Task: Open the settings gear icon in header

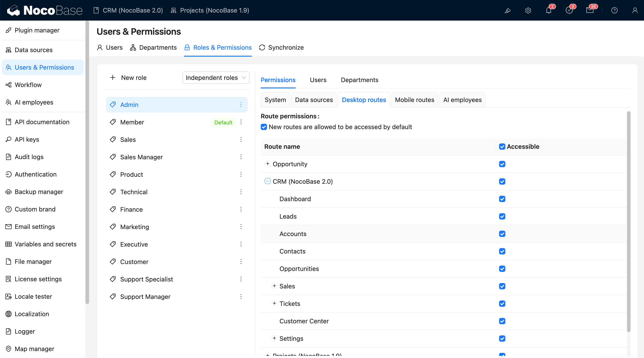Action: pos(528,11)
